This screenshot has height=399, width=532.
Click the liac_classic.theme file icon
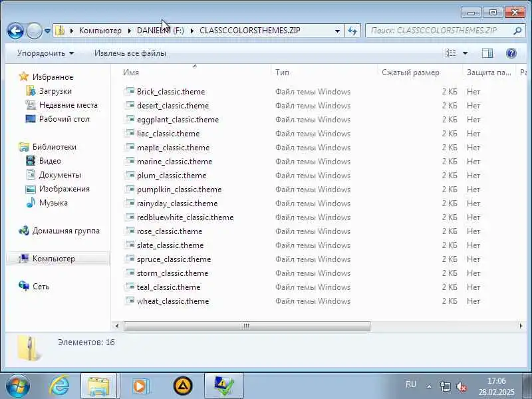click(130, 133)
